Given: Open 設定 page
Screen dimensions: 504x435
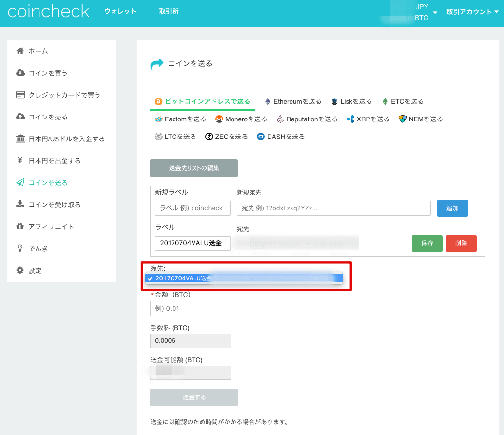Looking at the screenshot, I should click(x=35, y=270).
